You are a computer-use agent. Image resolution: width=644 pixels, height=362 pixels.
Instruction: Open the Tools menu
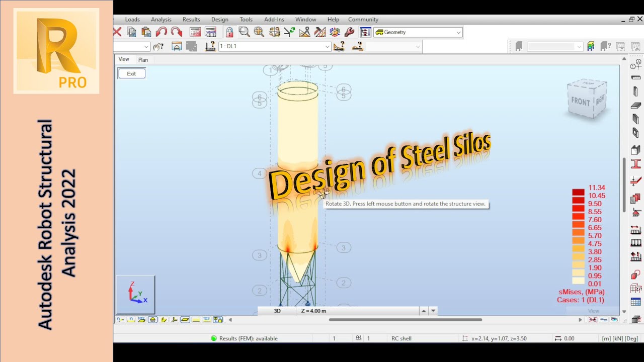pyautogui.click(x=246, y=20)
